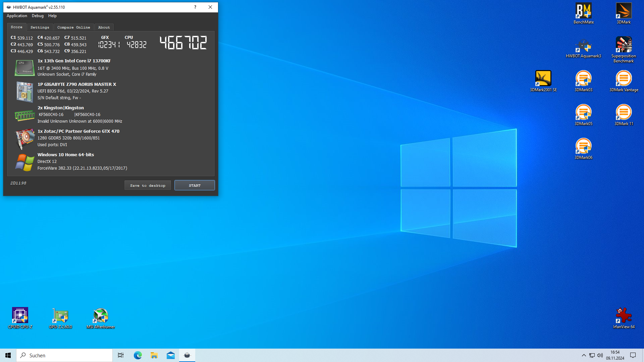Screen dimensions: 644x362
Task: Open Microsoft Edge from the taskbar
Action: [x=138, y=355]
